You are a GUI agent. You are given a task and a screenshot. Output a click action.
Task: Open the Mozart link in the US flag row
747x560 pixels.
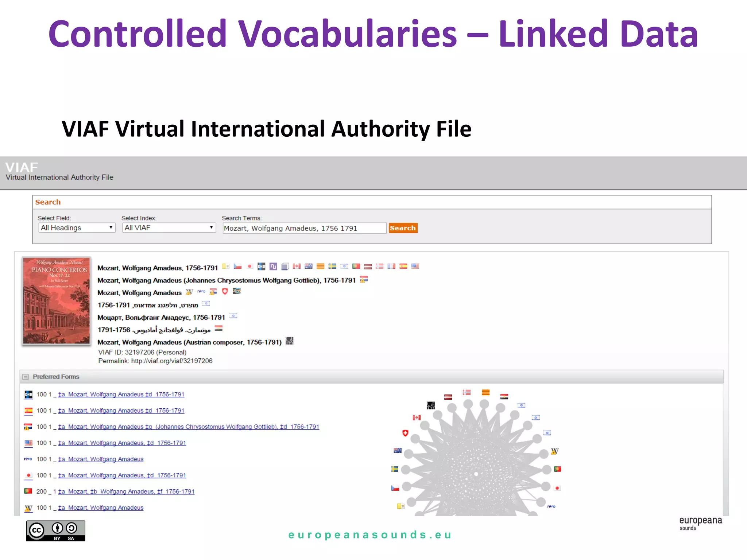coord(122,443)
